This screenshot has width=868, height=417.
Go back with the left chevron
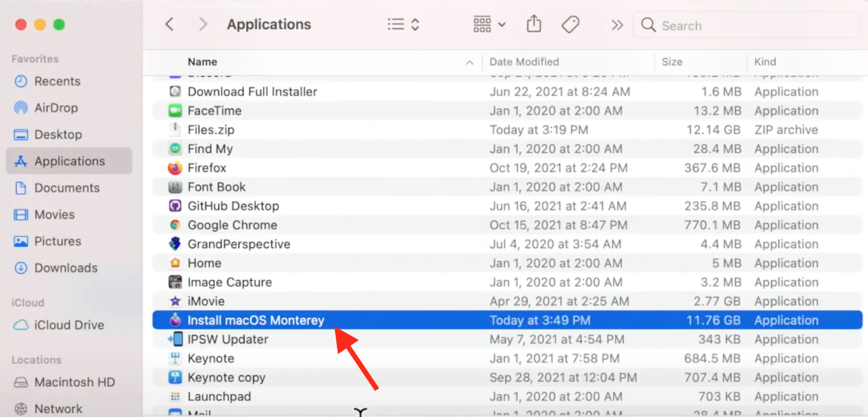point(170,24)
